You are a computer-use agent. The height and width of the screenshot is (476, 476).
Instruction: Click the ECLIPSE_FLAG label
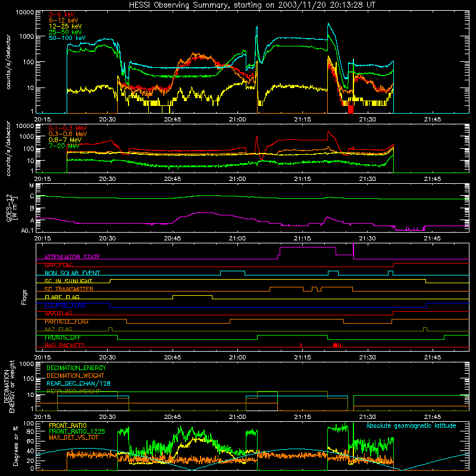[65, 305]
